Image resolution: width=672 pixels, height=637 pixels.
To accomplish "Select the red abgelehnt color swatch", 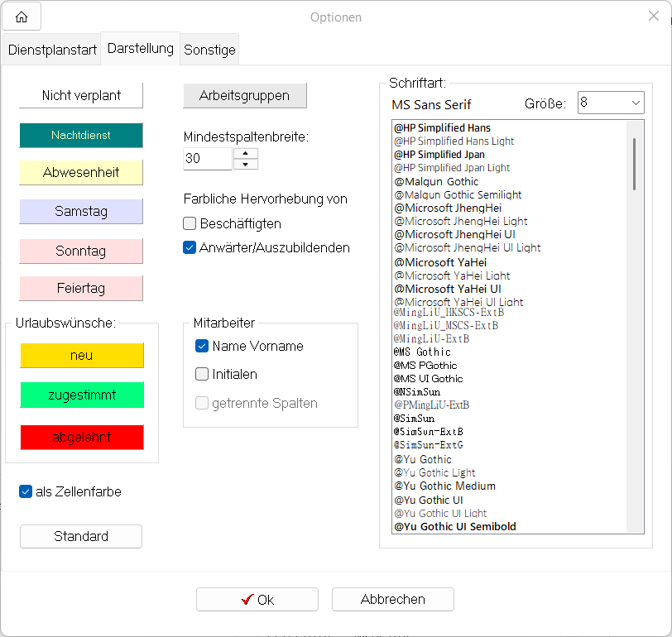I will coord(82,437).
